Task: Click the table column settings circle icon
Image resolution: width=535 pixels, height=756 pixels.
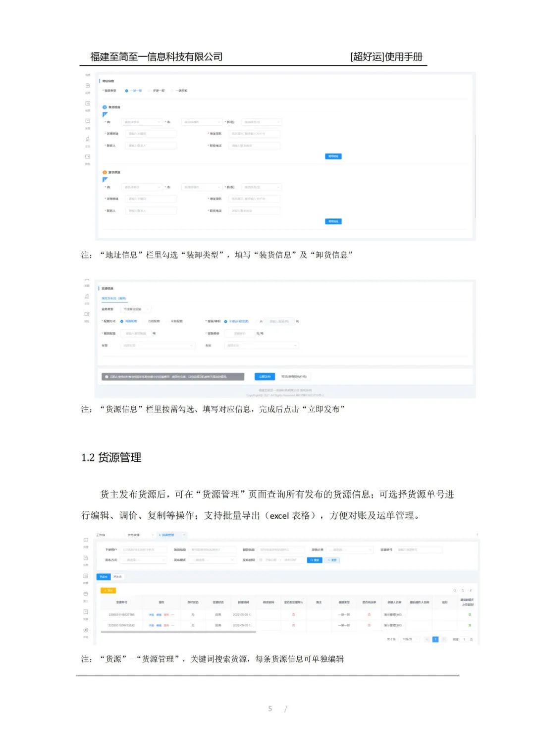Action: point(471,591)
